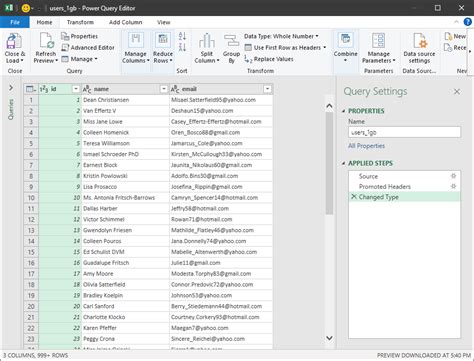This screenshot has width=474, height=361.
Task: Open the Use First Row as Headers arrow
Action: click(x=325, y=47)
